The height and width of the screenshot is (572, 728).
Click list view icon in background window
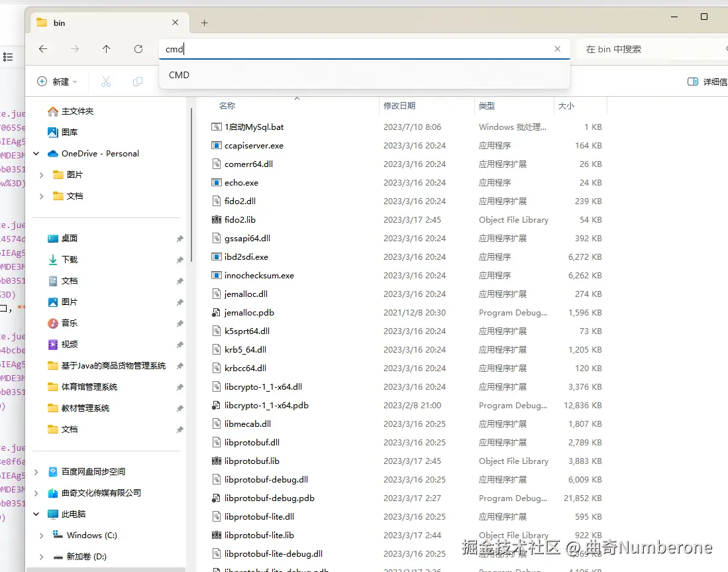[x=7, y=57]
